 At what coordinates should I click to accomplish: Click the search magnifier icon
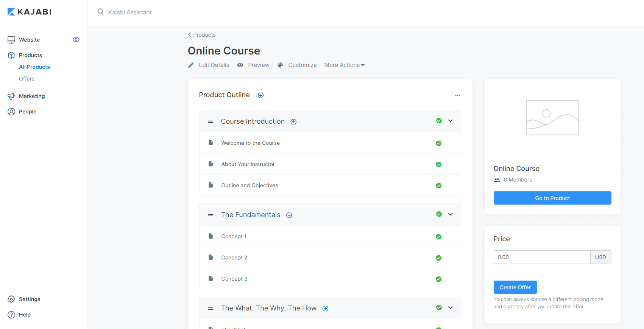(101, 12)
